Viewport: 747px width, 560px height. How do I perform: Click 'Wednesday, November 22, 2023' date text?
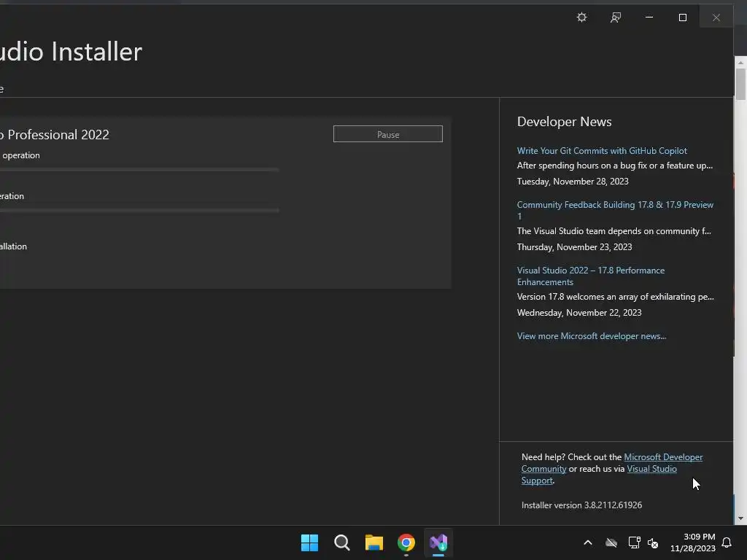[579, 312]
